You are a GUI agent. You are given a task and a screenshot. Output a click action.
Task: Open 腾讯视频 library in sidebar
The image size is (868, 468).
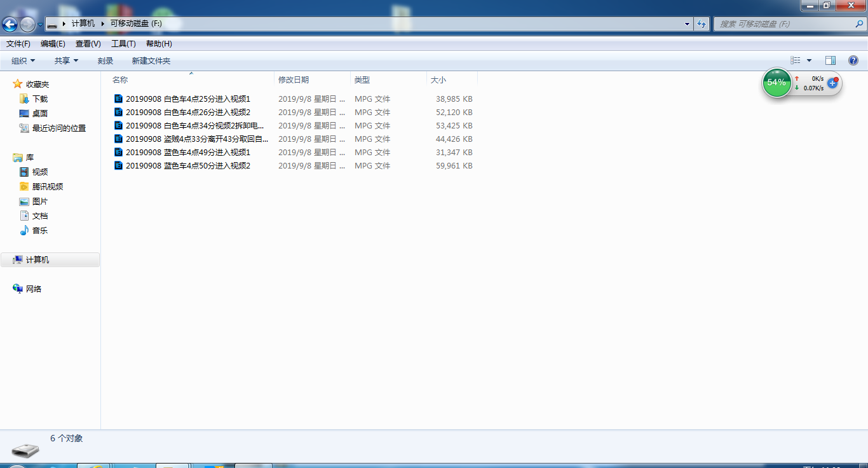point(47,187)
